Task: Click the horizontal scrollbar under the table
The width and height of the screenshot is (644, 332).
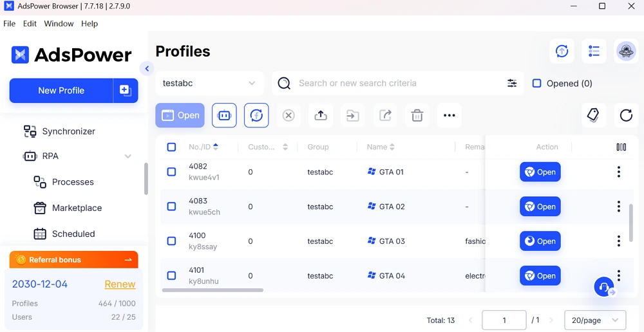Action: (213, 290)
